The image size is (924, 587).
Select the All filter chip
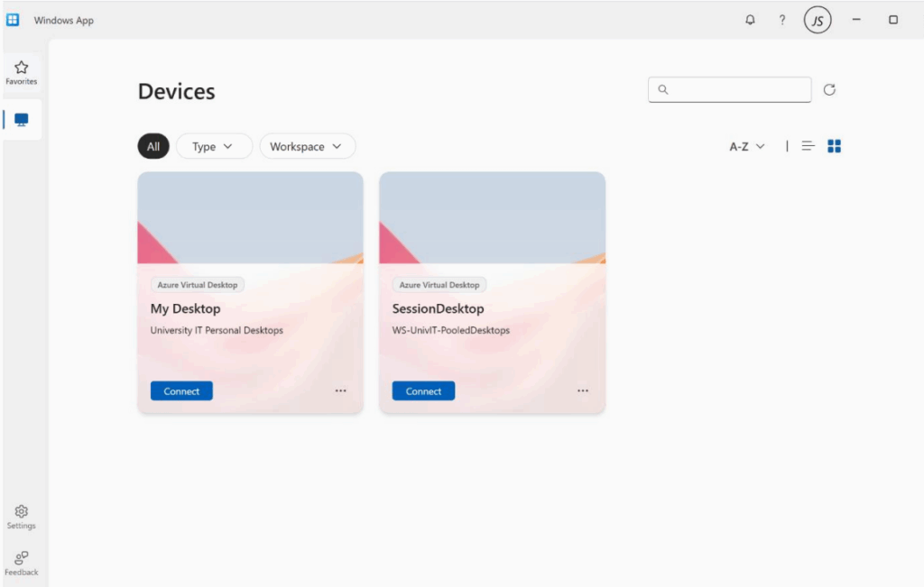(x=152, y=145)
